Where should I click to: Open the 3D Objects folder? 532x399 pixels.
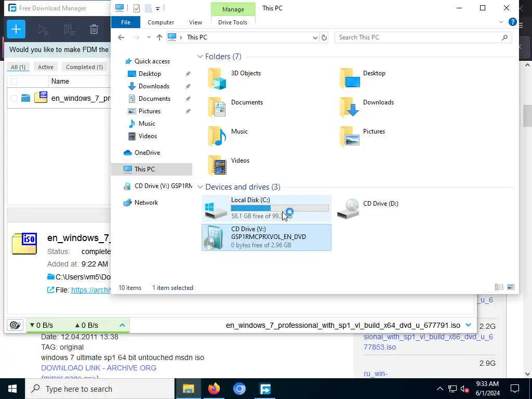(x=217, y=79)
